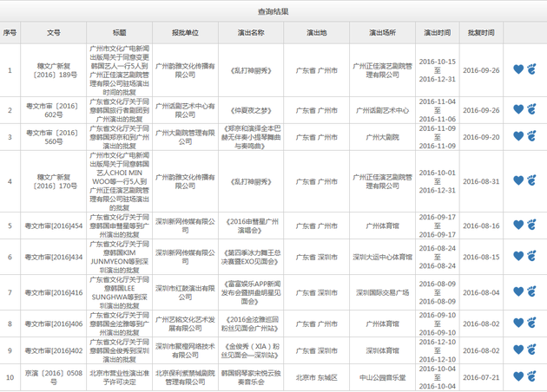Click the 报批单位 column header
Viewport: 547px width, 392px height.
[x=185, y=33]
